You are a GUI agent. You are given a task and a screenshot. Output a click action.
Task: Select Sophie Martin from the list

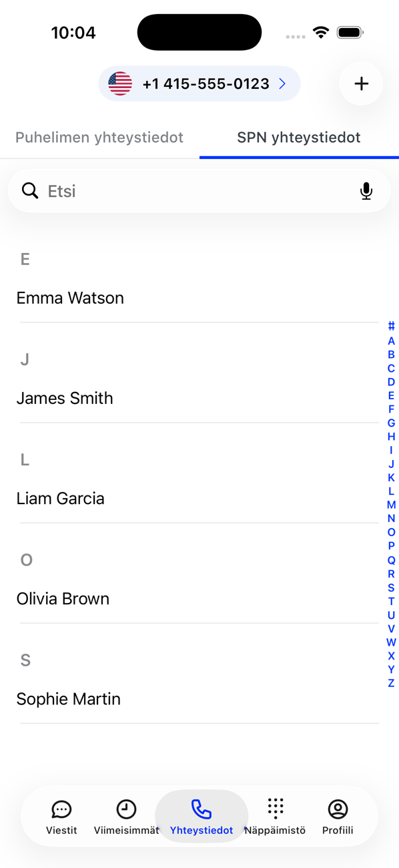[x=199, y=699]
